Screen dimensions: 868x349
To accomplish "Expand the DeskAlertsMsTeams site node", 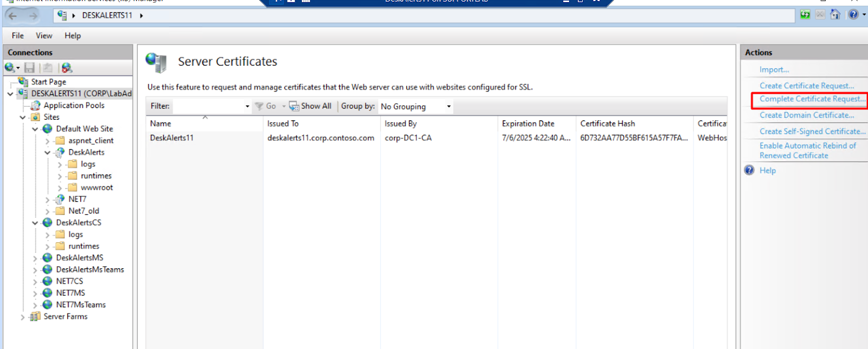I will click(x=35, y=270).
